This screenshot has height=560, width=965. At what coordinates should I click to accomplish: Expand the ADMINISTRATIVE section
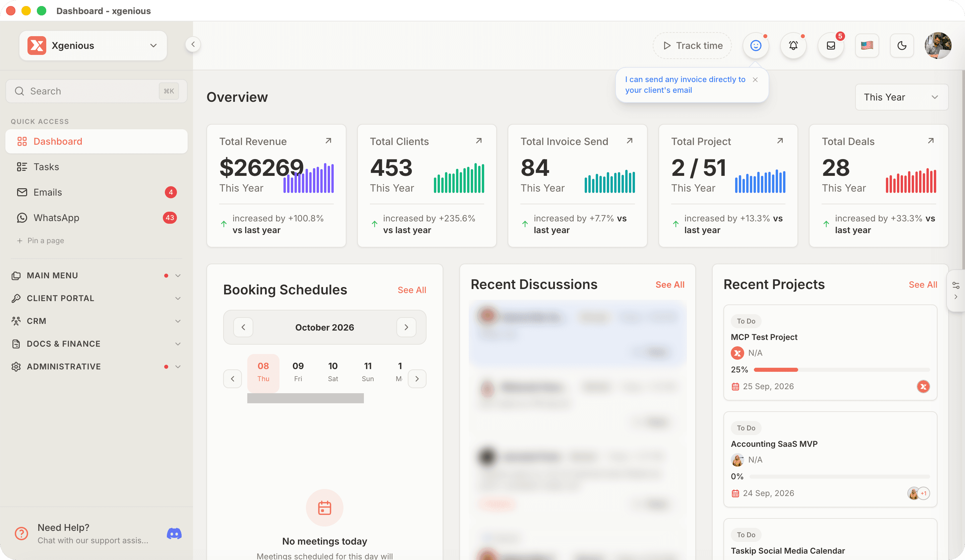click(96, 367)
